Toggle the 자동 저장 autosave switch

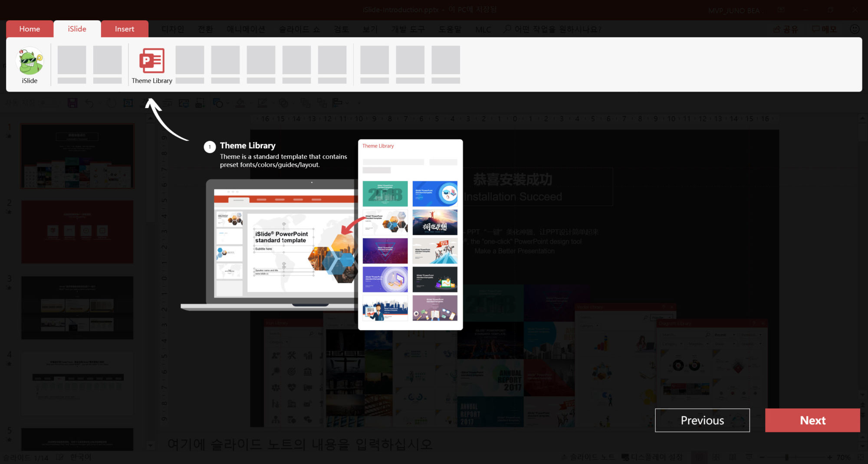click(49, 103)
